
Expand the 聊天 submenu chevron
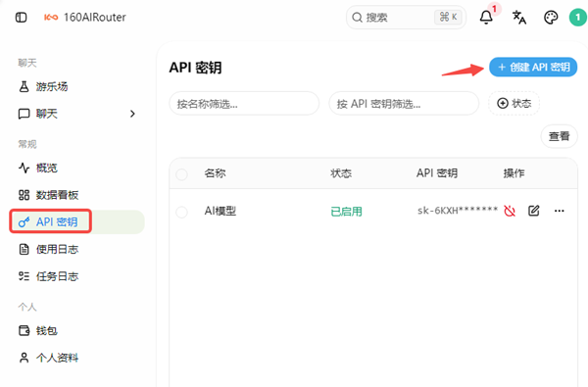(x=132, y=114)
